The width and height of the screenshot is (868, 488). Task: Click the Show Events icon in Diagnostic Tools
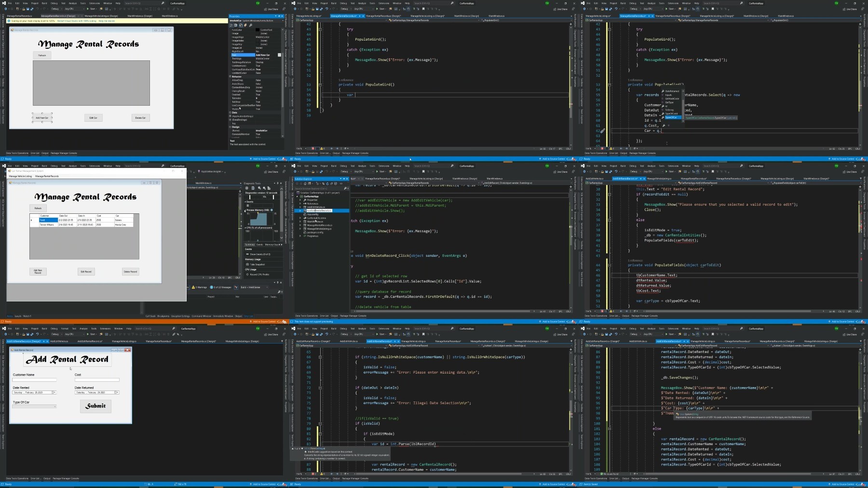pyautogui.click(x=247, y=254)
